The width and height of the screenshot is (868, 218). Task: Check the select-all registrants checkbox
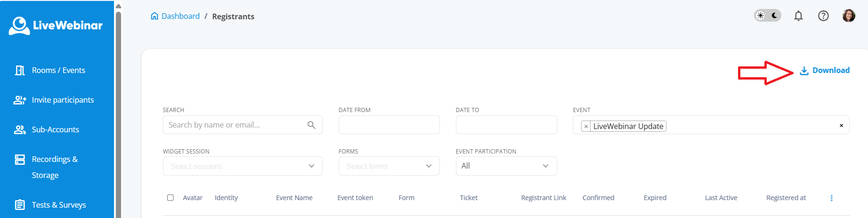point(170,198)
